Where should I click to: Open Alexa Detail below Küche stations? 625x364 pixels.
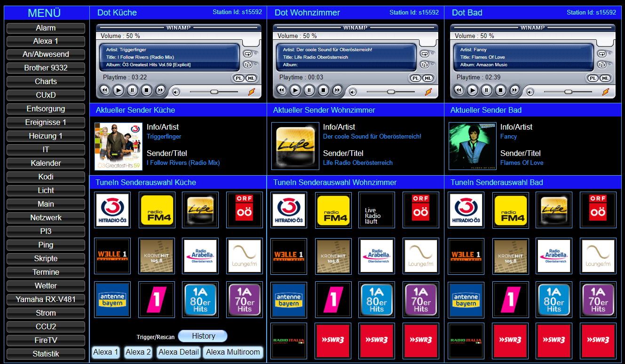[x=179, y=352]
